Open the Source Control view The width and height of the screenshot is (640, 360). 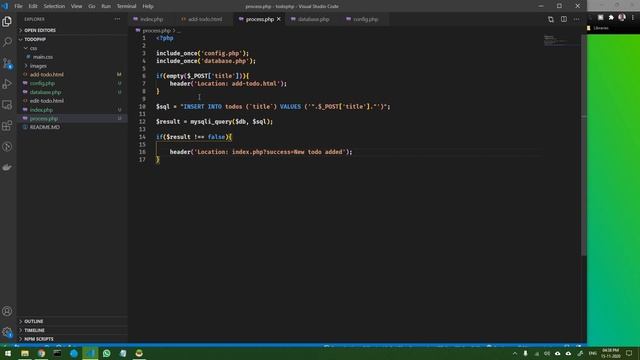coord(7,63)
